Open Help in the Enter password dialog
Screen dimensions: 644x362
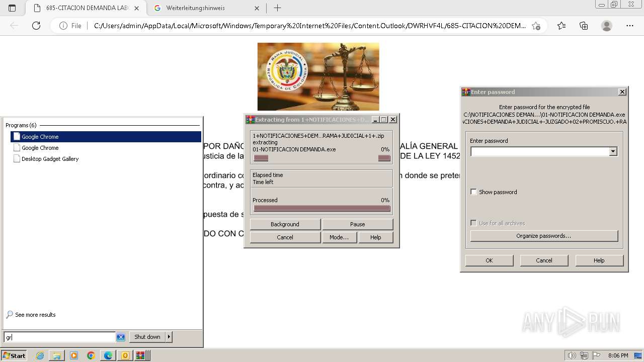click(599, 260)
